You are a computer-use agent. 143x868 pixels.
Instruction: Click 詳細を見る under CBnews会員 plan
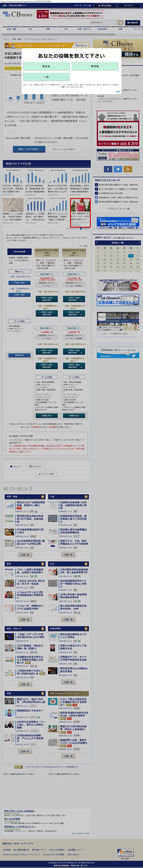pos(19,355)
